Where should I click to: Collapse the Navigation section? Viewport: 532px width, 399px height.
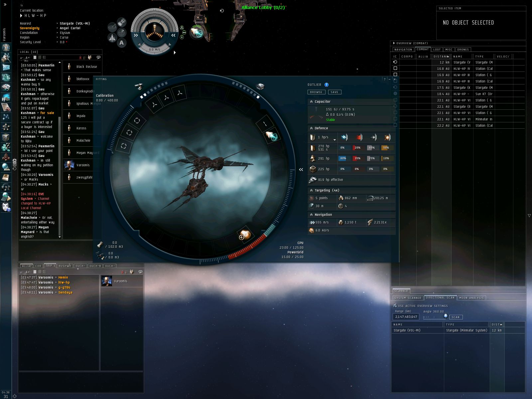tap(311, 215)
